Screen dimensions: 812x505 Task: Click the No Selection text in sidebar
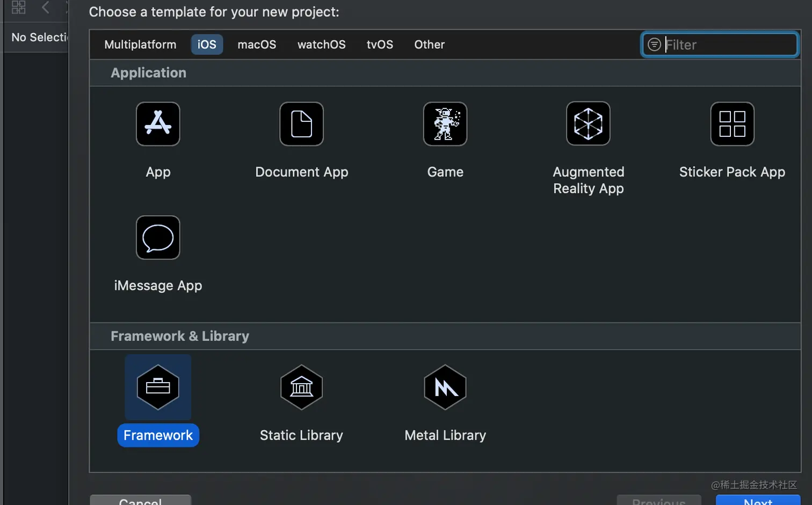point(40,37)
